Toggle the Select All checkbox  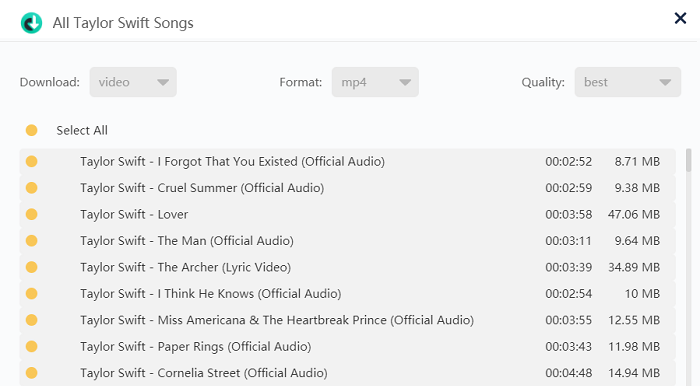31,130
